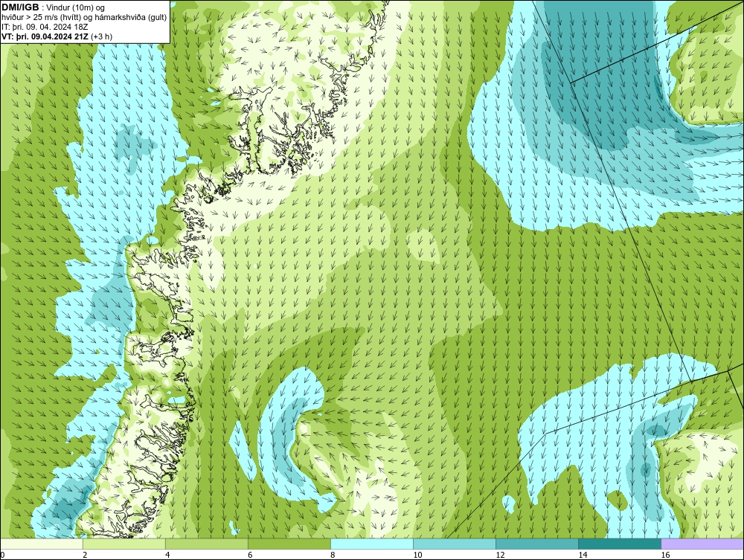Click the white 0–2 m/s legend swatch

pos(41,544)
